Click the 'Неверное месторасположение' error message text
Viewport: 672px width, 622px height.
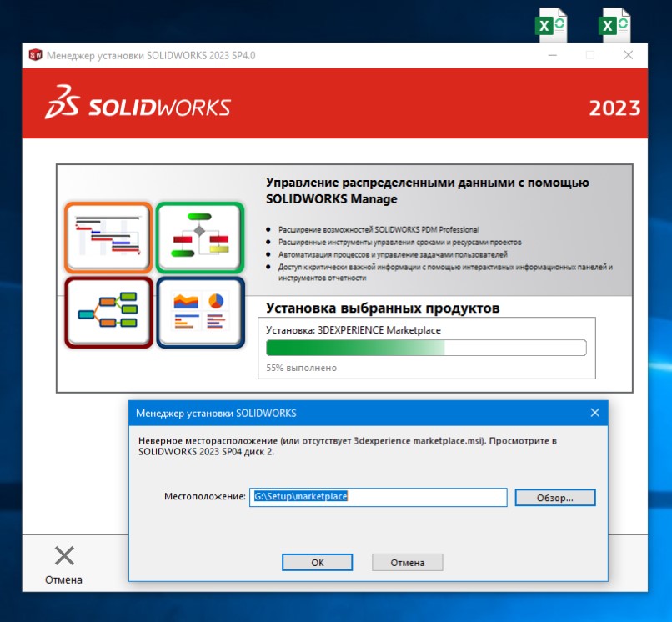(x=348, y=446)
